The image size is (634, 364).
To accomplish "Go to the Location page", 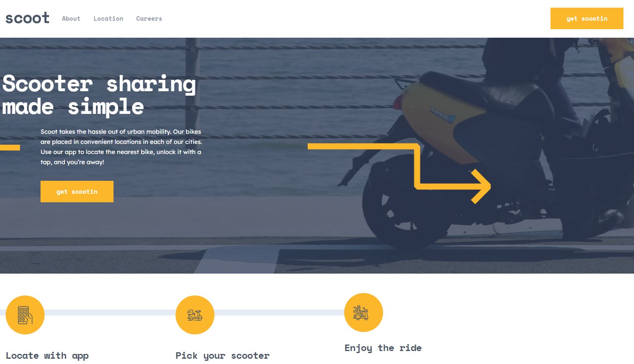I will [x=108, y=19].
